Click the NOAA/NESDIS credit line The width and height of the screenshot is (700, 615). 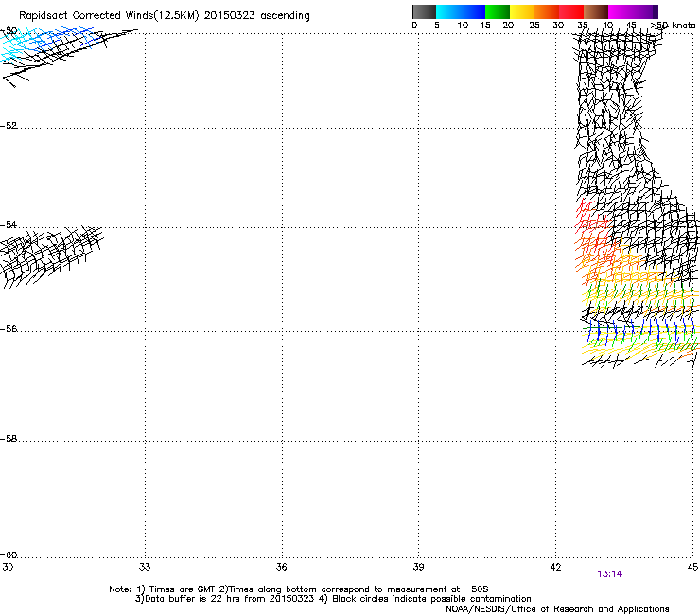pos(557,609)
